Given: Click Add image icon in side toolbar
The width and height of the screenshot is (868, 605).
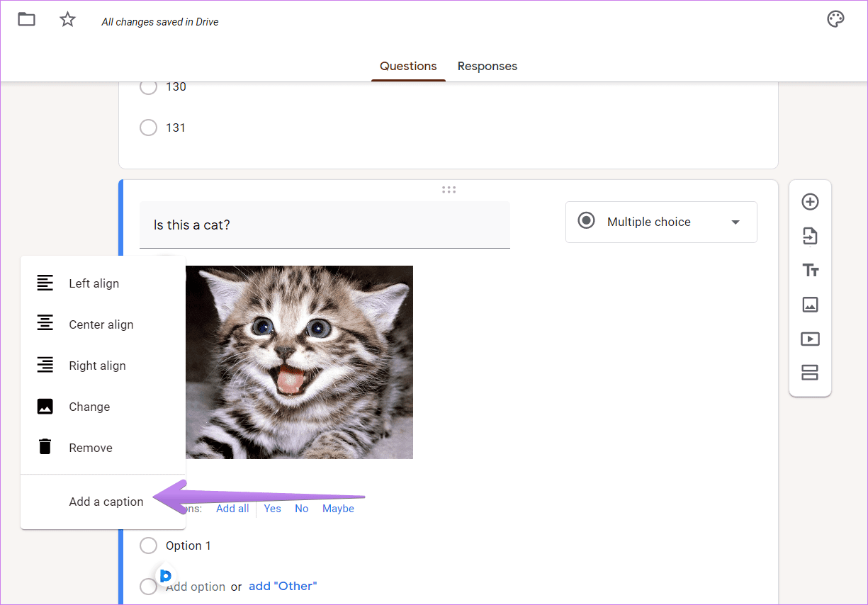Looking at the screenshot, I should 810,305.
